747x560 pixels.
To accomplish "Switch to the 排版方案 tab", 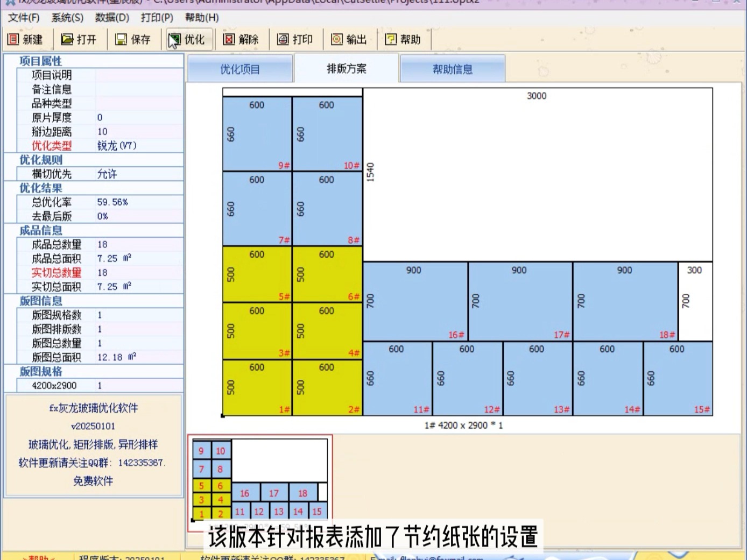I will tap(346, 68).
